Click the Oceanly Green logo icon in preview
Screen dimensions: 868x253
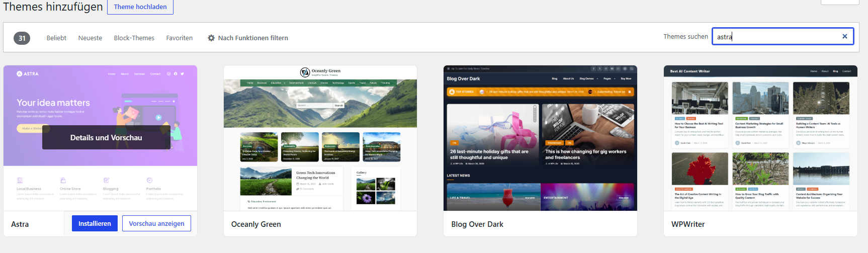(x=305, y=72)
